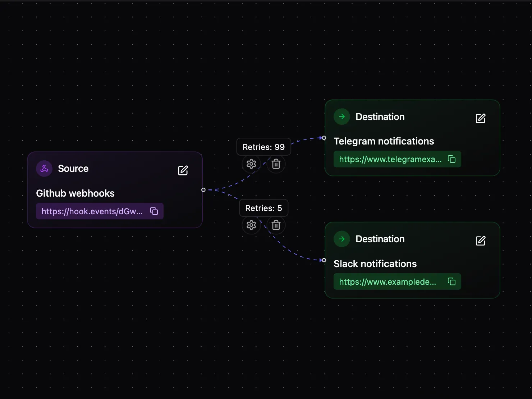
Task: Click the Source node webhook icon
Action: [x=44, y=168]
